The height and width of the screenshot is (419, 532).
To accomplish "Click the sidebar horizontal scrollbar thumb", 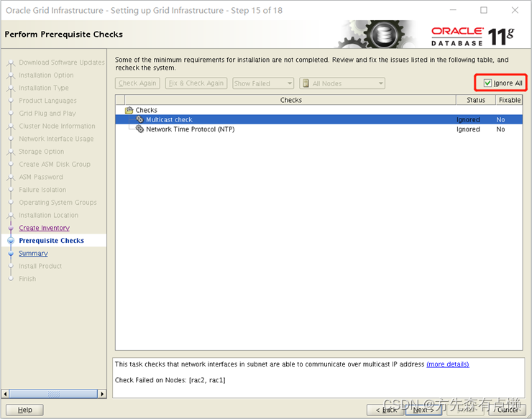I will click(x=53, y=394).
